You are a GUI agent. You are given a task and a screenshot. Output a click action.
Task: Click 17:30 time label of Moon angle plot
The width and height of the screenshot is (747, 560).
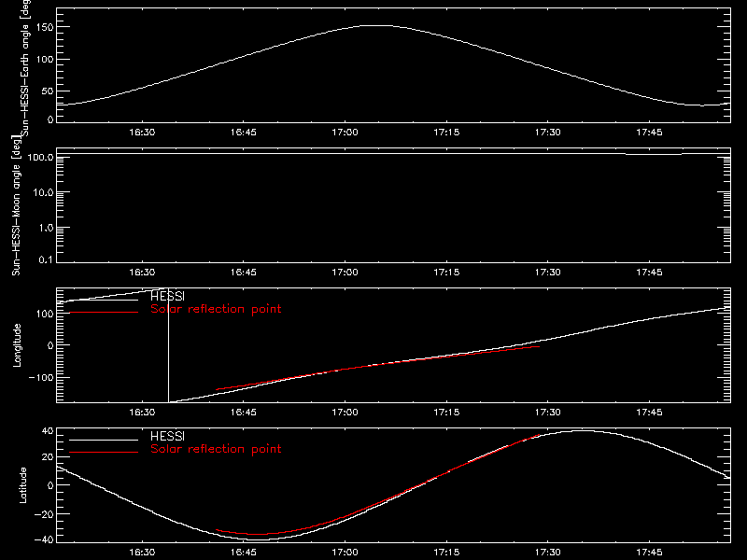[x=548, y=273]
